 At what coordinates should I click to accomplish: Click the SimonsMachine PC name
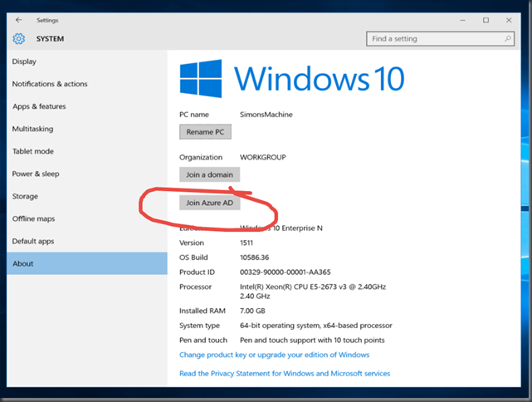(x=266, y=115)
